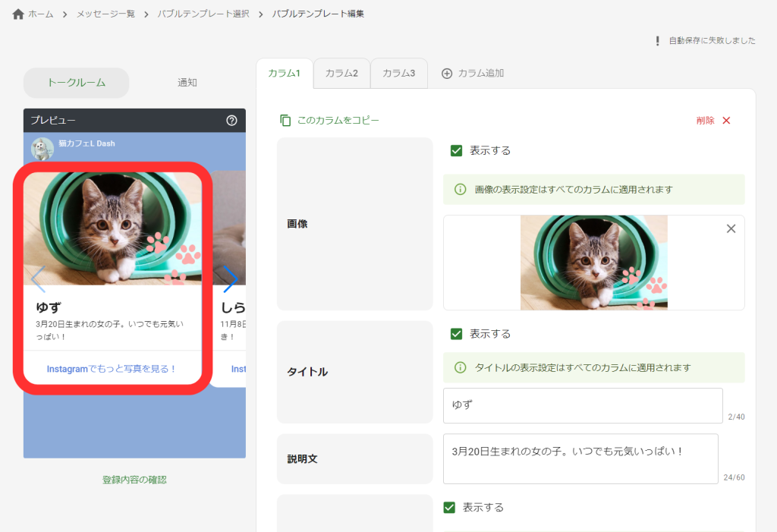Open the 通知 tab in the preview panel

click(187, 82)
